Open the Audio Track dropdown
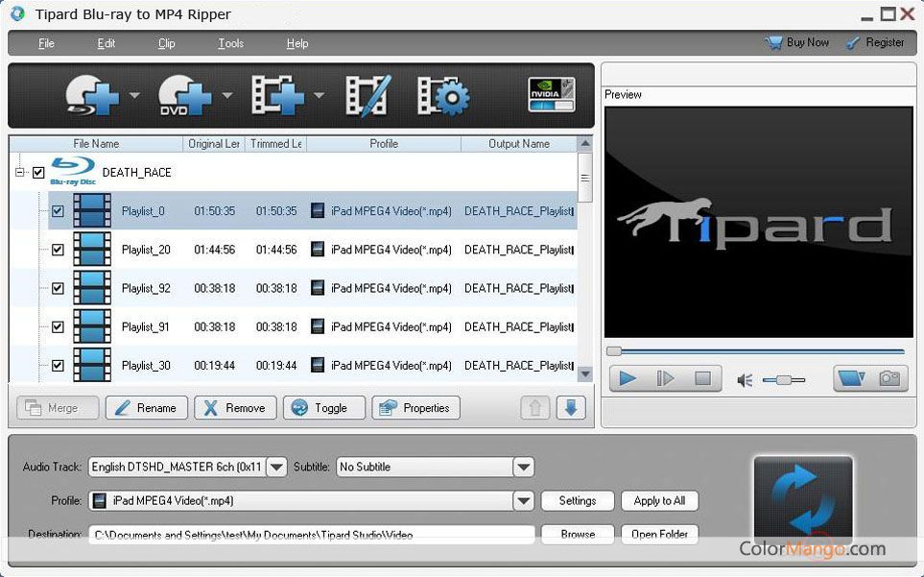The height and width of the screenshot is (577, 924). (276, 468)
